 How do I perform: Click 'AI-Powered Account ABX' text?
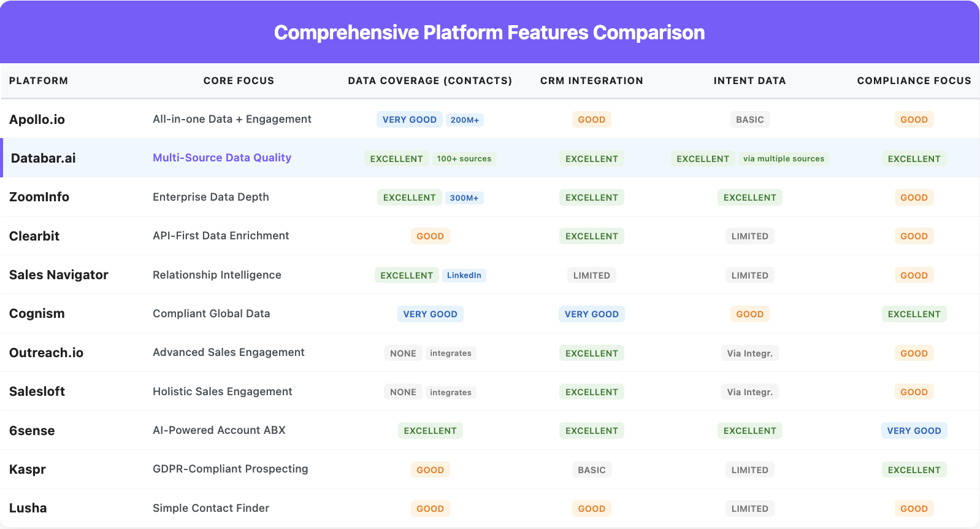click(x=219, y=430)
